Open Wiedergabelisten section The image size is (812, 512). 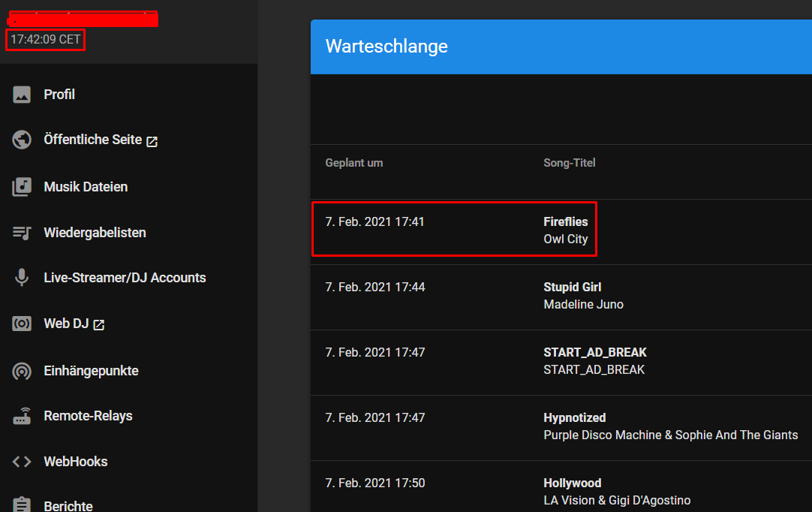click(95, 233)
